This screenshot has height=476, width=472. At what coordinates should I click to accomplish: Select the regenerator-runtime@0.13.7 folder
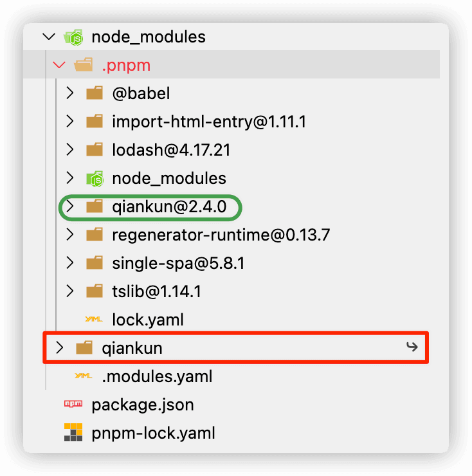(221, 235)
